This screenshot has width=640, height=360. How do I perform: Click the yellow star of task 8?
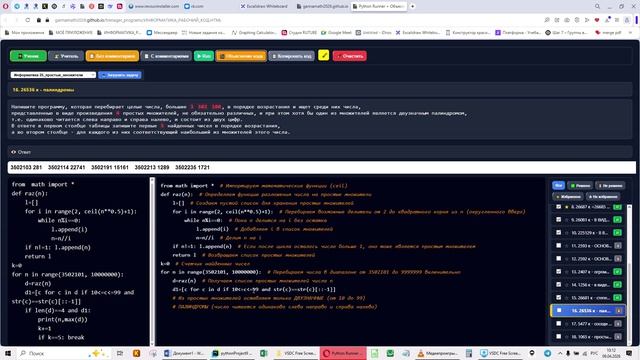(x=567, y=207)
